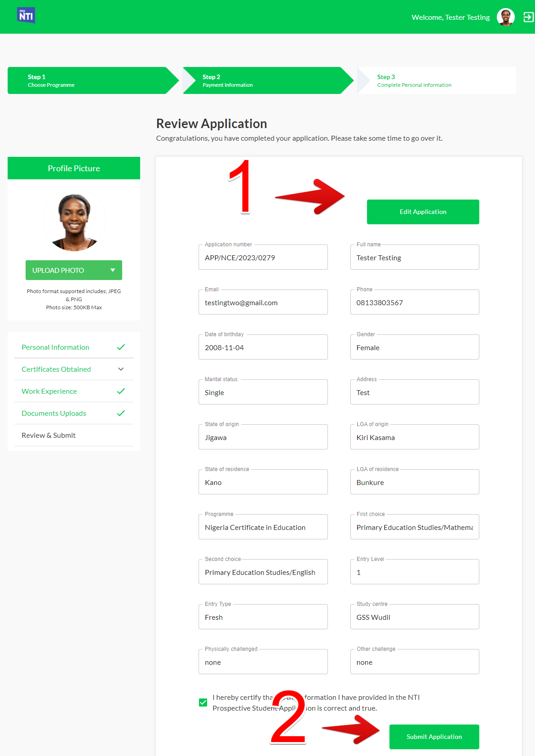535x756 pixels.
Task: Click the Email field
Action: click(x=263, y=302)
